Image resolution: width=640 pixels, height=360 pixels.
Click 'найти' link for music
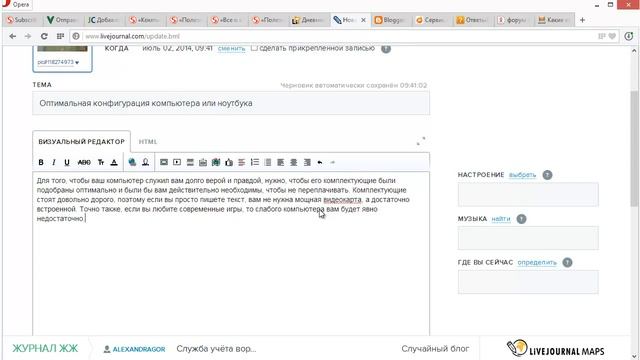pos(501,219)
